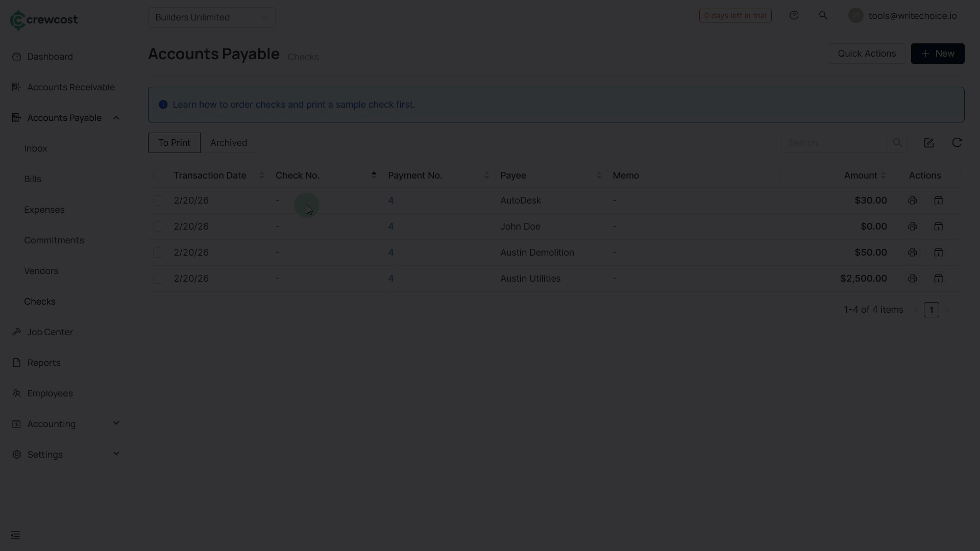980x551 pixels.
Task: Switch to the Archived tab
Action: click(228, 143)
